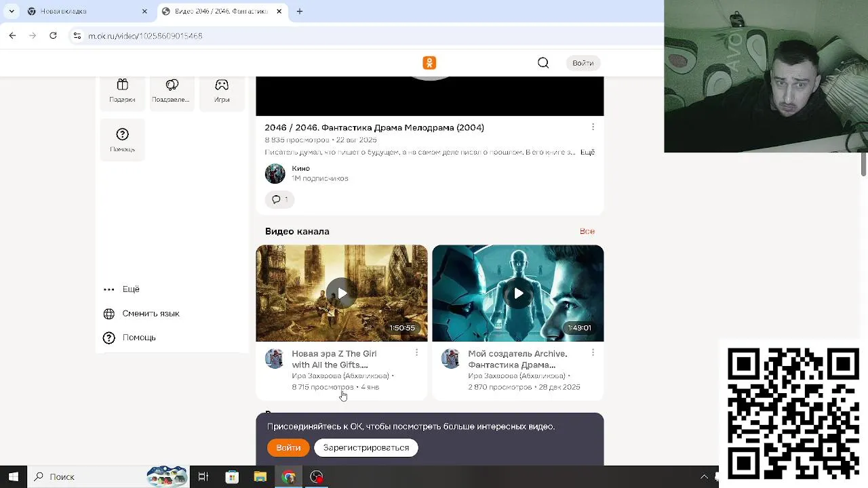868x488 pixels.
Task: Open three-dot menu of Мой создатель video
Action: coord(593,352)
